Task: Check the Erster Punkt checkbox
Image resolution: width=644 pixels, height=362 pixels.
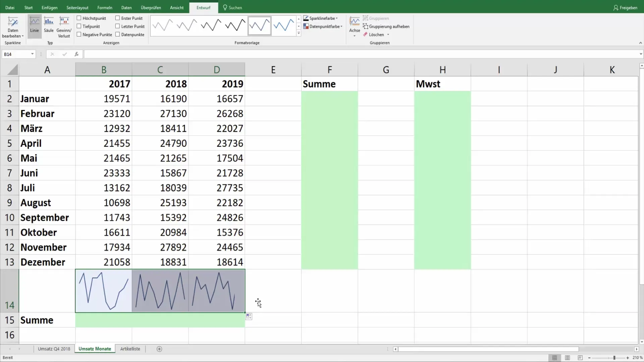Action: (x=117, y=18)
